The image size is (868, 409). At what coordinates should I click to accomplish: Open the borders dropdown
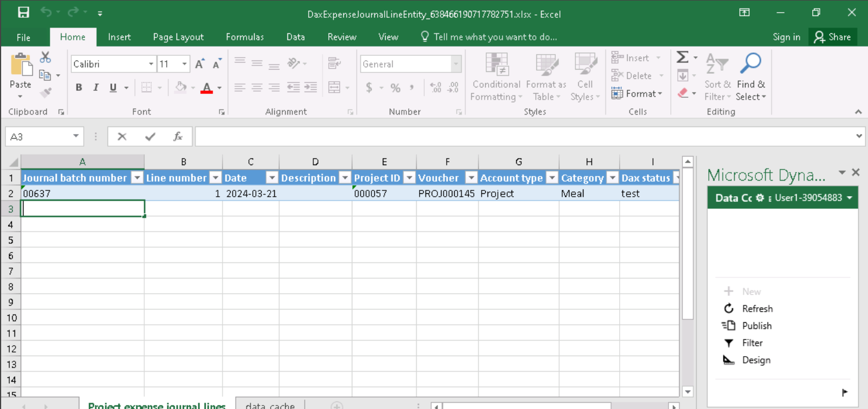click(x=159, y=88)
